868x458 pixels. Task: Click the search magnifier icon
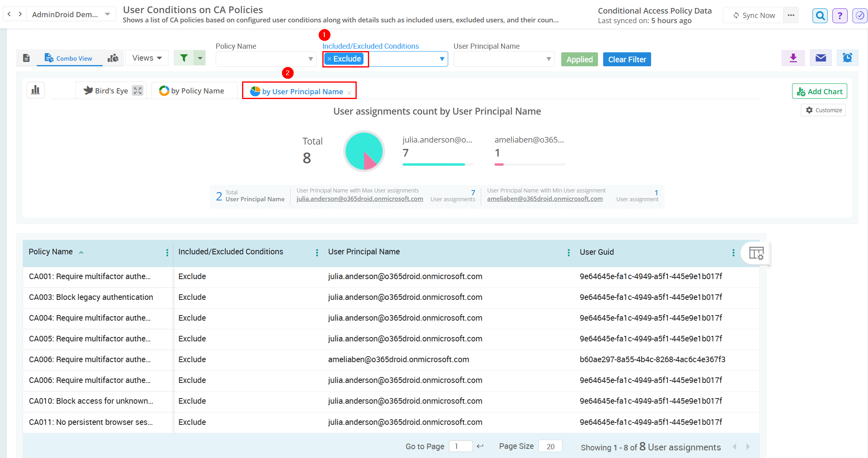pos(820,16)
